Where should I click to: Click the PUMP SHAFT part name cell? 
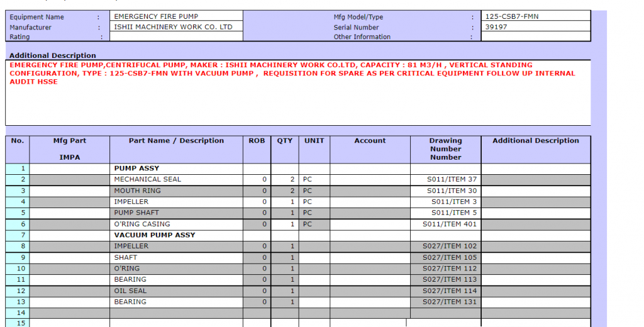[176, 213]
